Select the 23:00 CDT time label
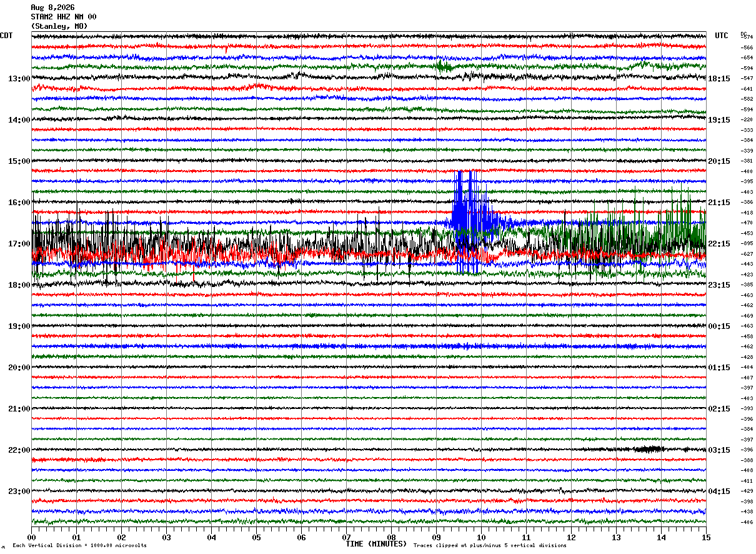The width and height of the screenshot is (756, 554). click(x=19, y=491)
